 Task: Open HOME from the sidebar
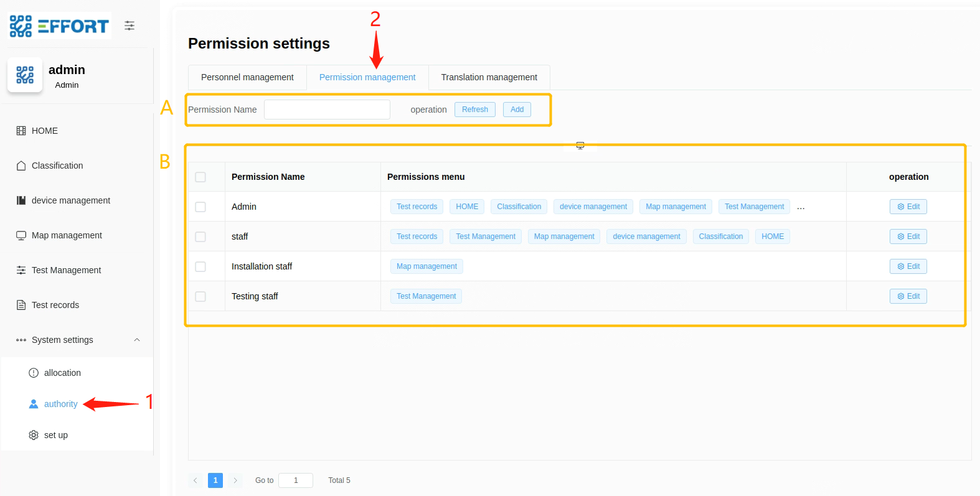click(44, 131)
